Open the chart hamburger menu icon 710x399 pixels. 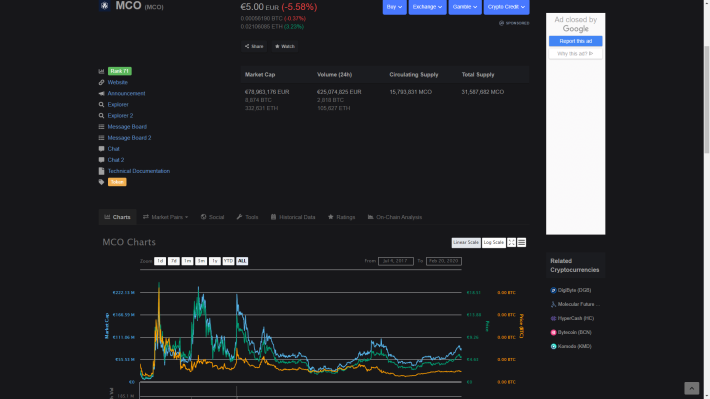[522, 243]
